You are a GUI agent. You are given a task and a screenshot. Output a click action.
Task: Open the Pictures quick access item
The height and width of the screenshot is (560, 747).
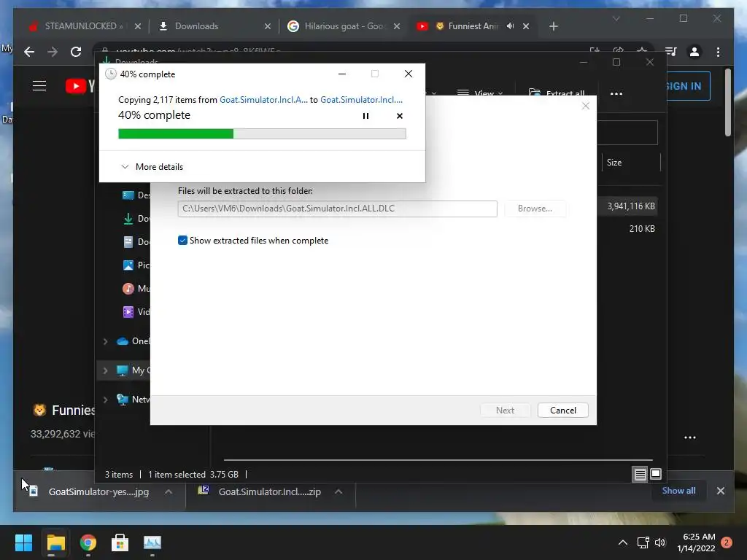click(x=136, y=265)
